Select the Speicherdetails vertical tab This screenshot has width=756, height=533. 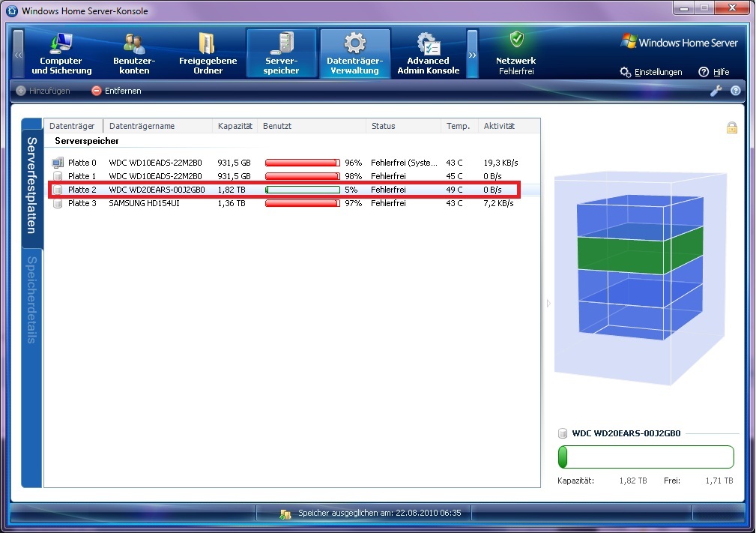[x=31, y=299]
